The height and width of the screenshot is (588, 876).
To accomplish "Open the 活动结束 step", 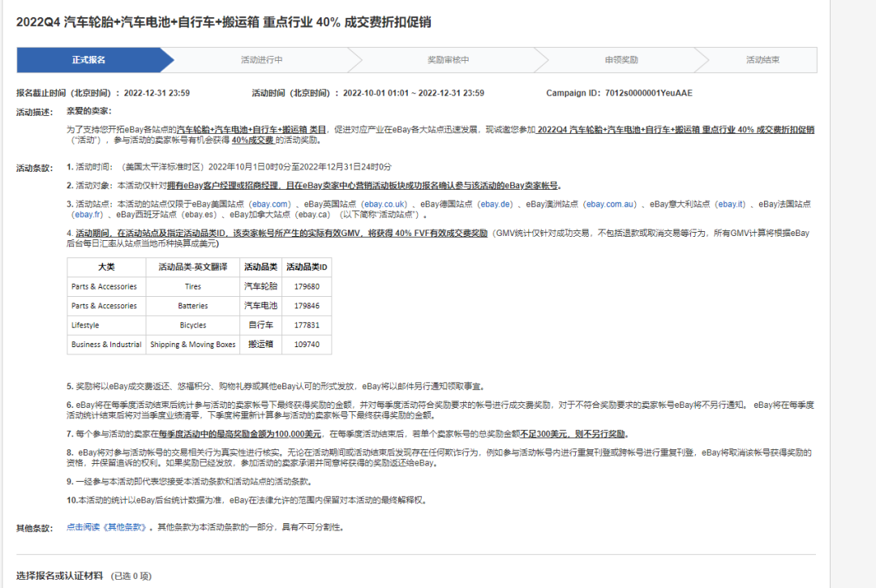I will (762, 60).
